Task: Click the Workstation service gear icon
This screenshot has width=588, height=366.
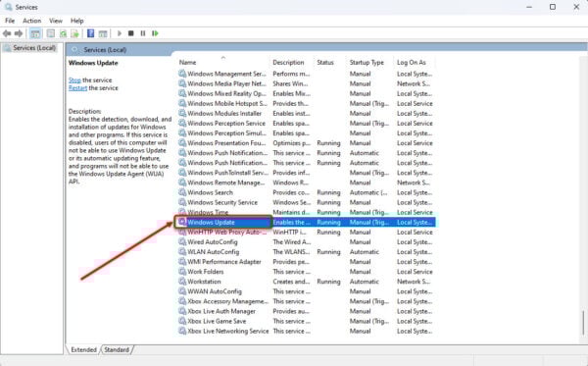Action: pos(182,282)
